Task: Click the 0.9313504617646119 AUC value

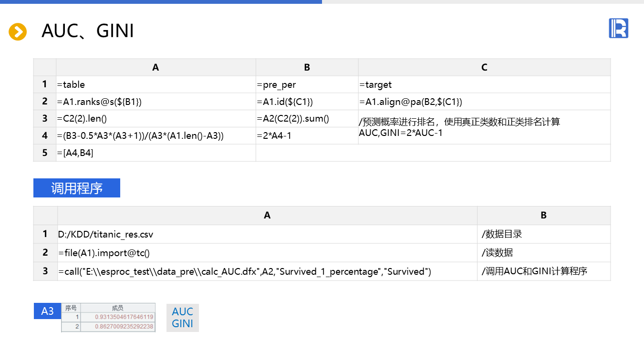Action: 124,317
